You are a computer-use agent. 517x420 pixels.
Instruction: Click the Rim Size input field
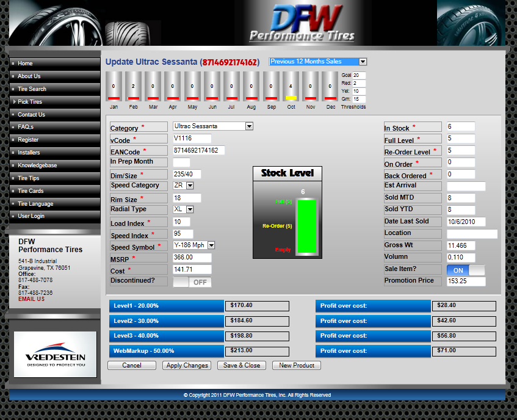[187, 198]
